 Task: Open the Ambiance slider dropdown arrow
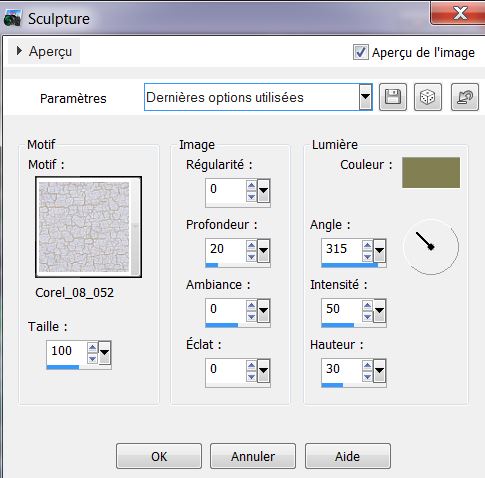point(263,311)
